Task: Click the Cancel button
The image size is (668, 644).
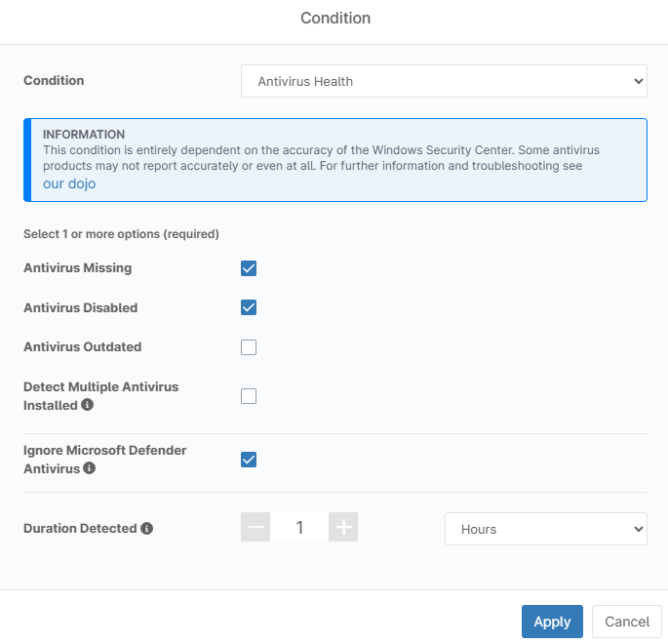Action: (x=627, y=622)
